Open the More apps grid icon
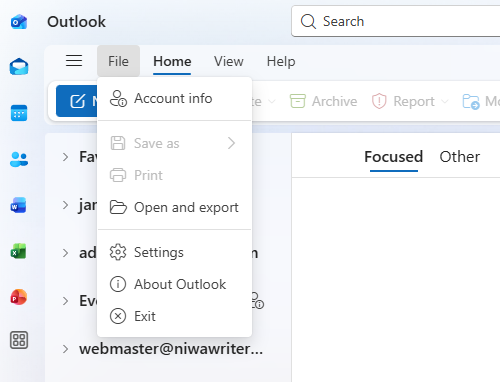 [x=19, y=340]
